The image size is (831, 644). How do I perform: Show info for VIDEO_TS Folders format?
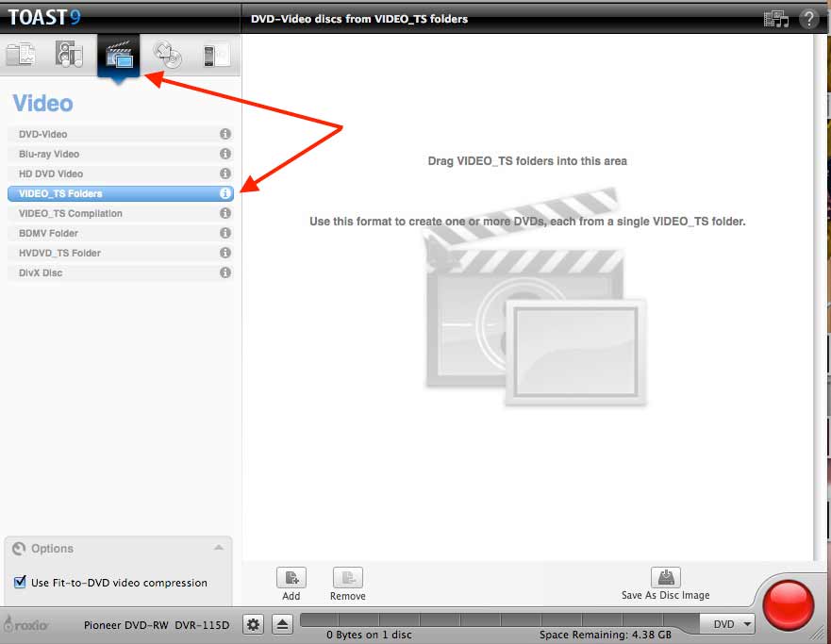point(225,193)
